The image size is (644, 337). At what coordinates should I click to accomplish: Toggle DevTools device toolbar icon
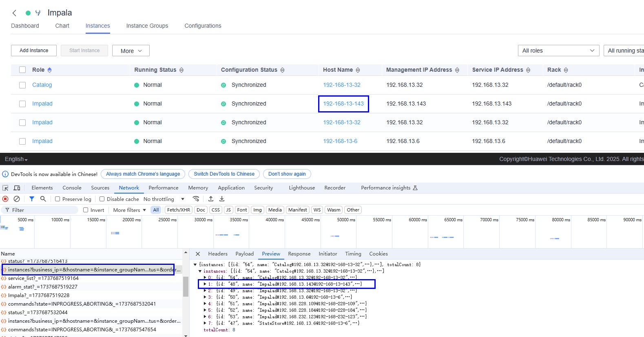tap(17, 188)
